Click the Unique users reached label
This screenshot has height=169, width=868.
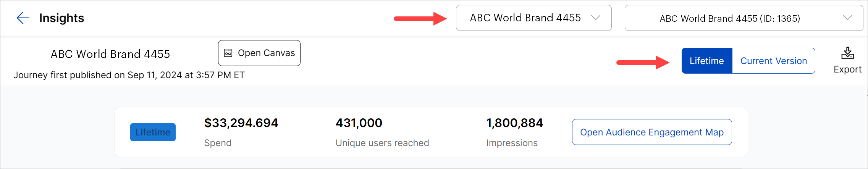click(x=382, y=143)
